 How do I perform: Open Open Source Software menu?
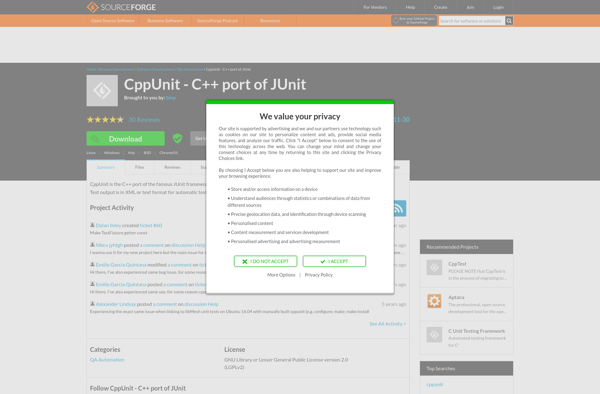112,21
